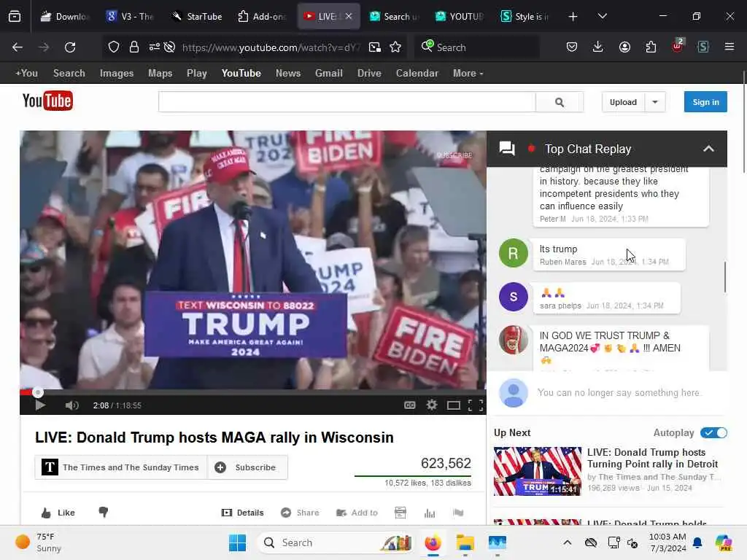Viewport: 747px width, 560px height.
Task: Open the tracking protection shield icon
Action: [113, 47]
